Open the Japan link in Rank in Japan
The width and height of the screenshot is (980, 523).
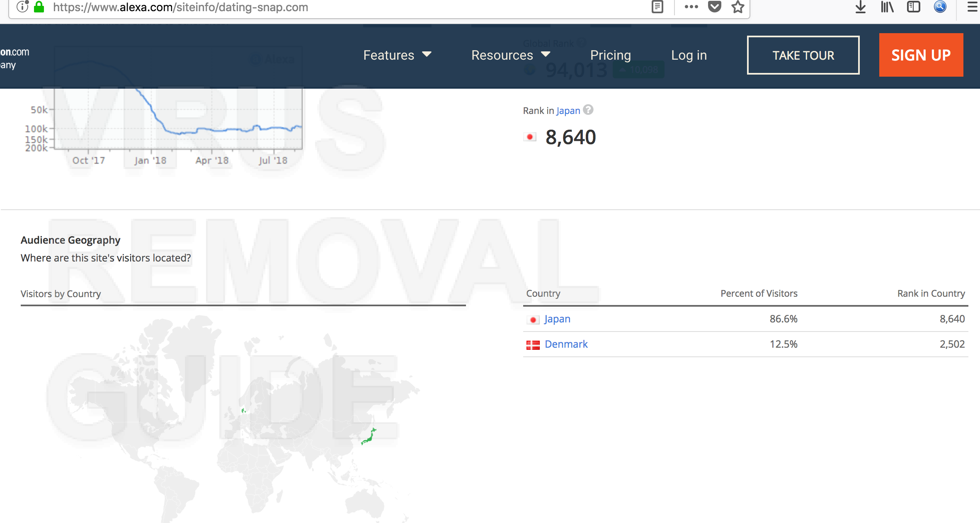[x=568, y=111]
